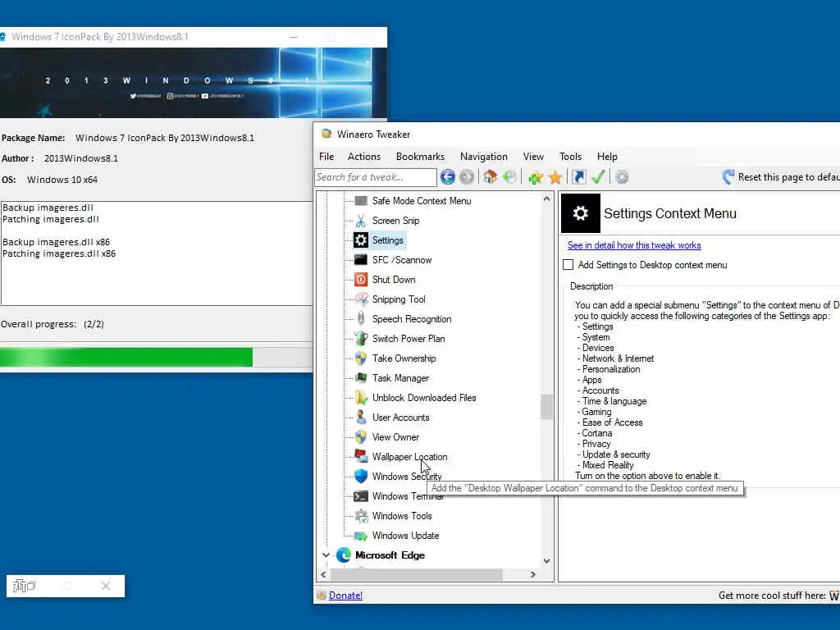
Task: Click the Take Ownership shield icon
Action: [361, 358]
